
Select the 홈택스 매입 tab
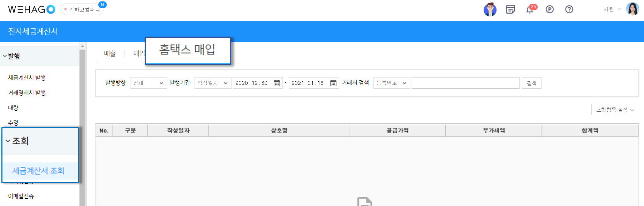point(188,50)
